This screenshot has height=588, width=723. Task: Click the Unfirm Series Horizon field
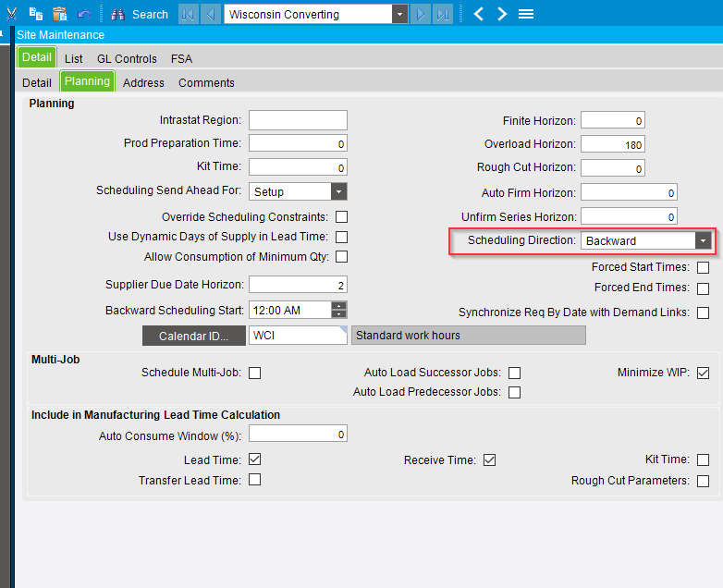[x=629, y=216]
